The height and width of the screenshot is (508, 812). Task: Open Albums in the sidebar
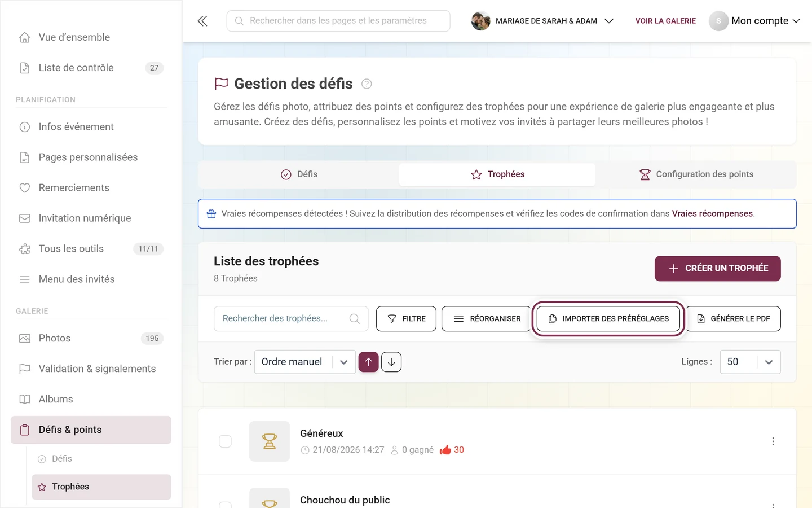tap(91, 400)
